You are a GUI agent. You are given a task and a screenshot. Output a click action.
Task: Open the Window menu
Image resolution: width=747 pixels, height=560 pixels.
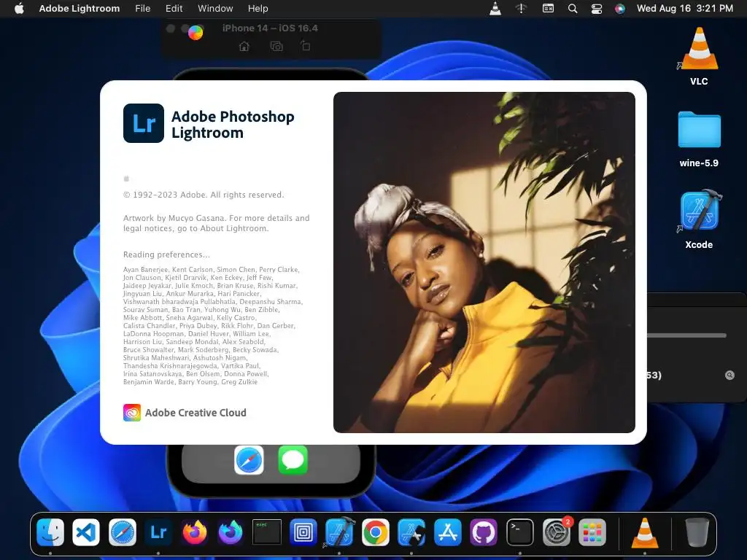pyautogui.click(x=215, y=8)
